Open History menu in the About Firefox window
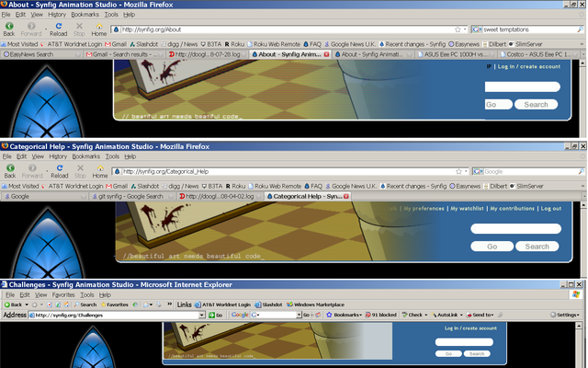 (57, 15)
